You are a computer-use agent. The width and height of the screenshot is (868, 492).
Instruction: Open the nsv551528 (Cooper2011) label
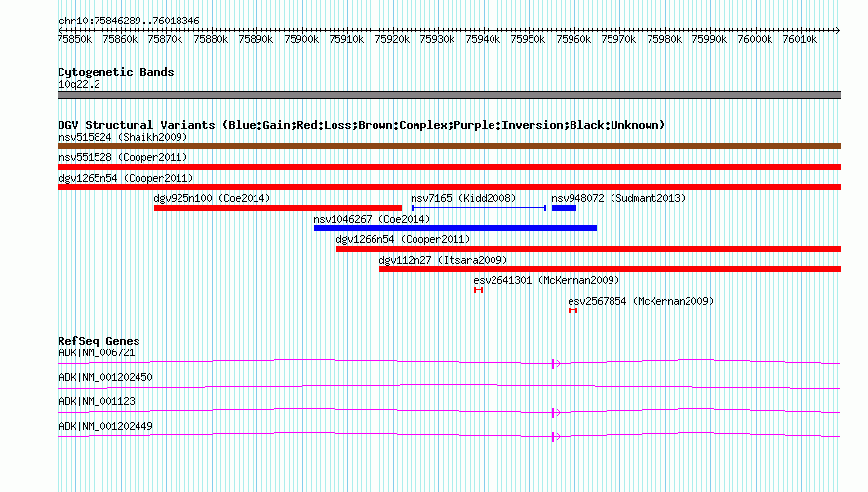click(123, 157)
